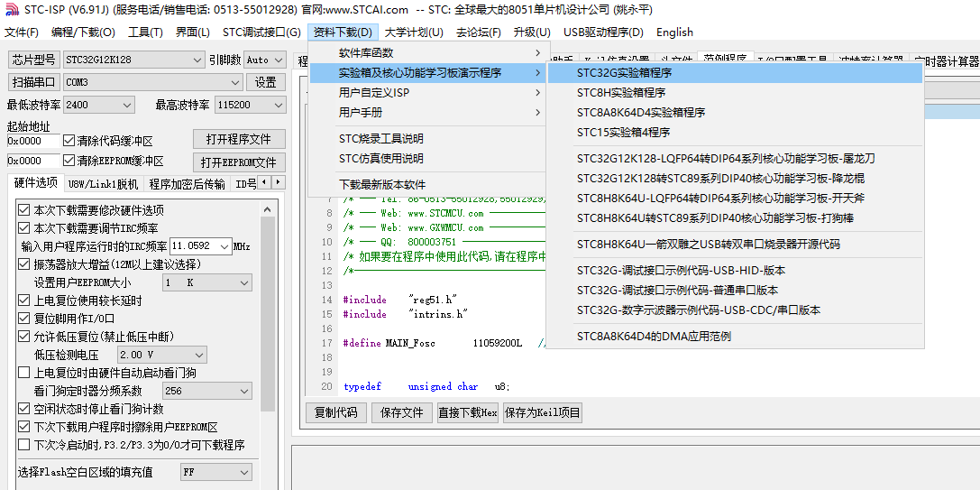The height and width of the screenshot is (490, 980).
Task: Expand 用户手册 submenu arrow
Action: (538, 113)
